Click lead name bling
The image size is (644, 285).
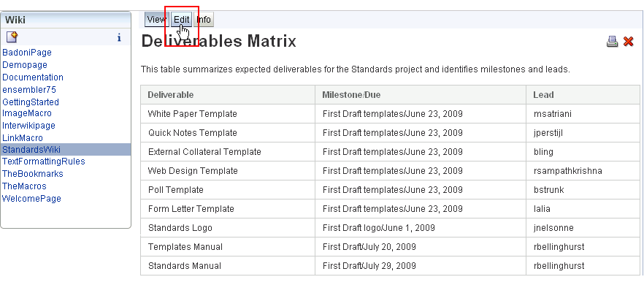(x=543, y=152)
